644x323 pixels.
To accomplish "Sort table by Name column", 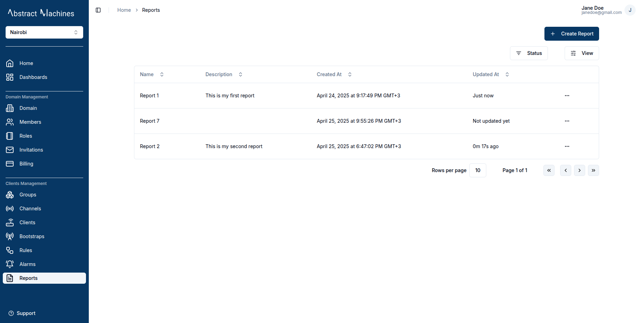I will 152,74.
